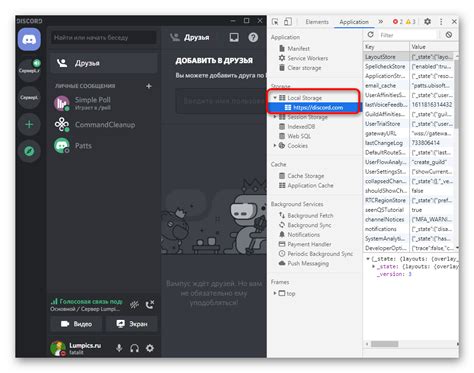This screenshot has width=474, height=373.
Task: Open Background Sync service
Action: point(309,225)
